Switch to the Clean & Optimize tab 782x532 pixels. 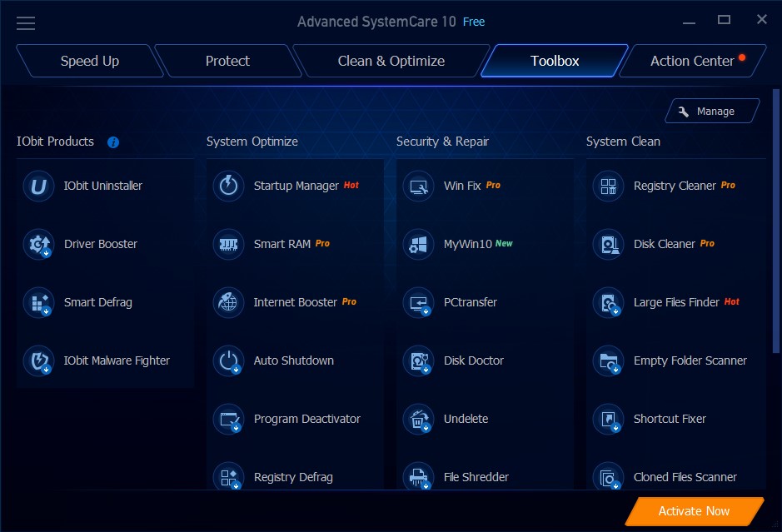pos(391,61)
